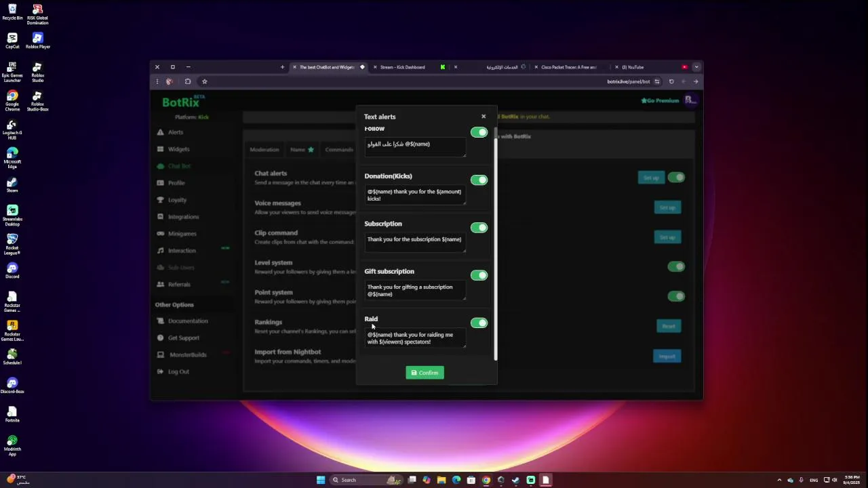This screenshot has height=488, width=868.
Task: Open Roblox Studio desktop icon
Action: [x=37, y=73]
